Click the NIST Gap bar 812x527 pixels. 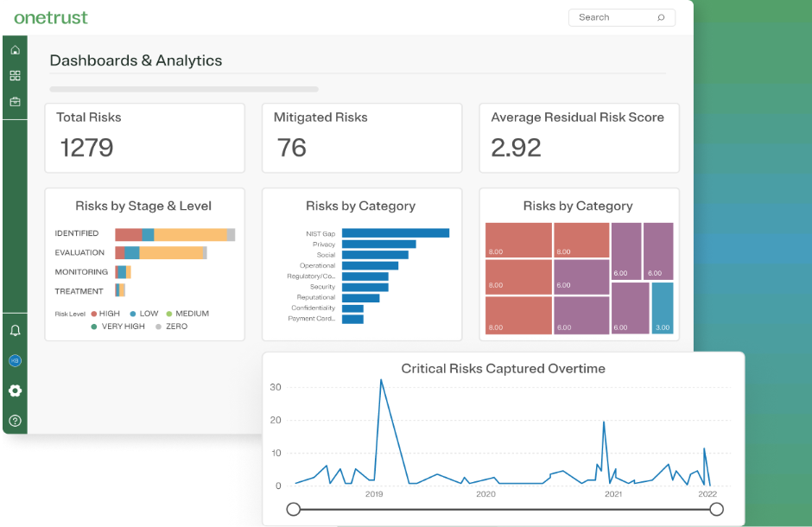click(x=395, y=233)
